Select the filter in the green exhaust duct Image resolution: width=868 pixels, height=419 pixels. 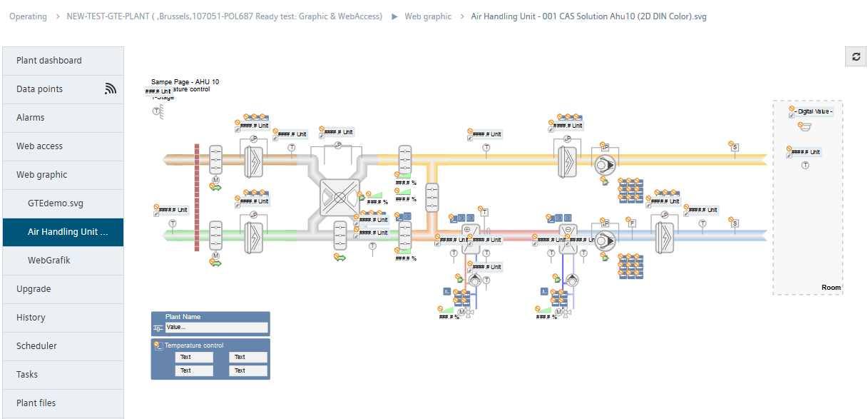coord(254,236)
